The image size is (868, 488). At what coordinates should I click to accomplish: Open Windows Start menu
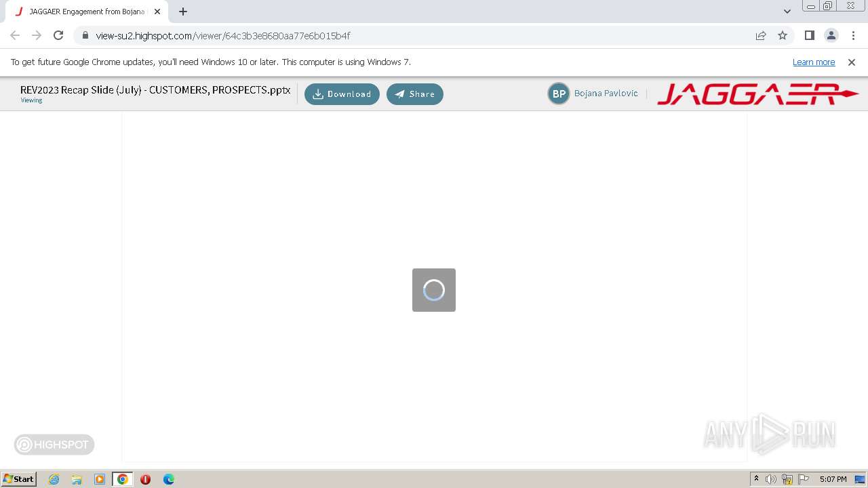(18, 479)
